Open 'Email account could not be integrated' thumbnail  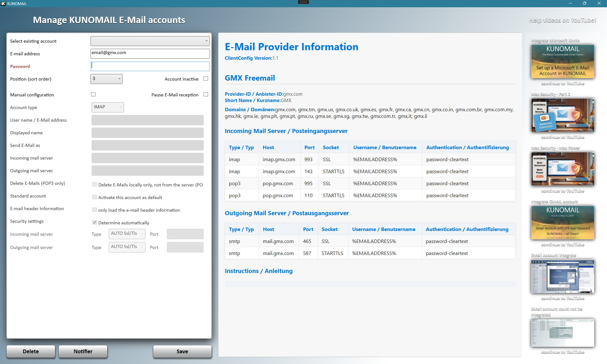(562, 332)
